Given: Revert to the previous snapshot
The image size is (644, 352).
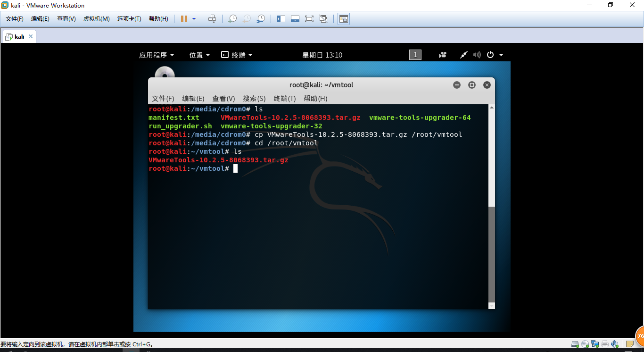Looking at the screenshot, I should (247, 19).
